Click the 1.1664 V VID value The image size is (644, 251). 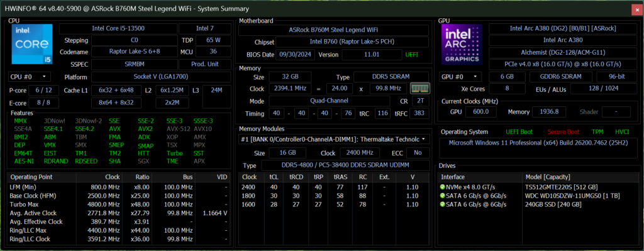(215, 213)
